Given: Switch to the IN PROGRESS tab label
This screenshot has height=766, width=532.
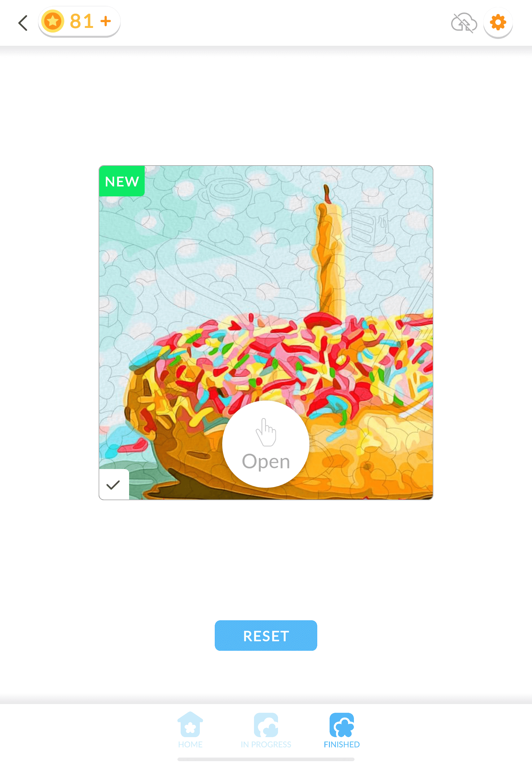Looking at the screenshot, I should click(266, 744).
